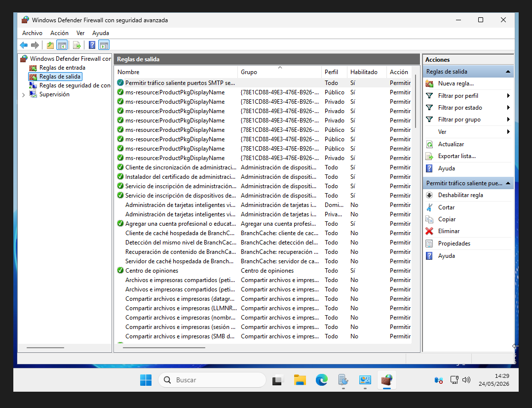Open File Explorer from the taskbar
Viewport: 532px width, 408px height.
tap(300, 380)
